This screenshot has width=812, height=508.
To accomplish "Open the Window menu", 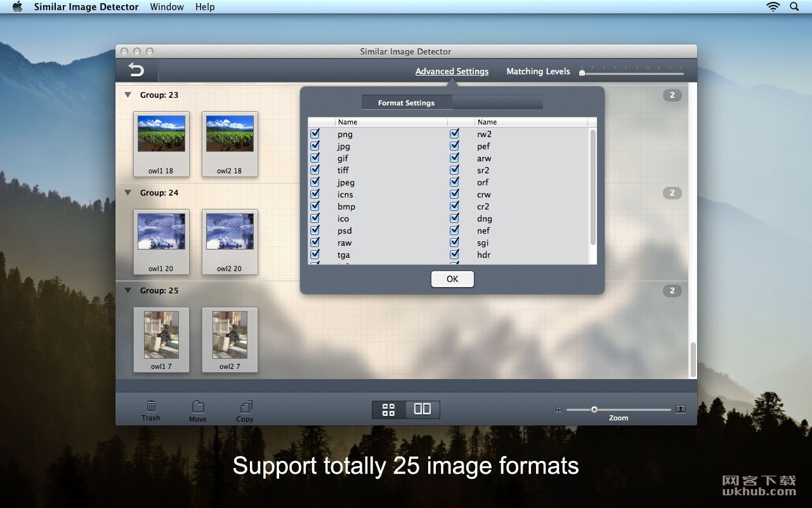I will click(167, 7).
